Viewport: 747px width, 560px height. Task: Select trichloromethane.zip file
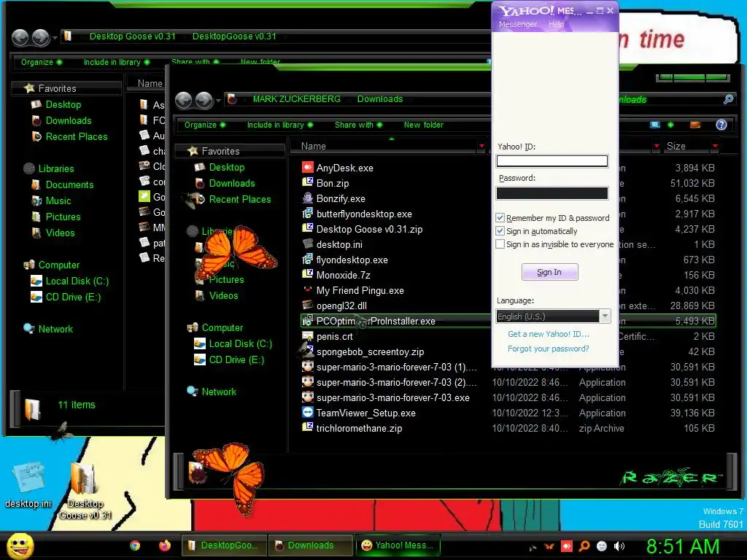[359, 428]
